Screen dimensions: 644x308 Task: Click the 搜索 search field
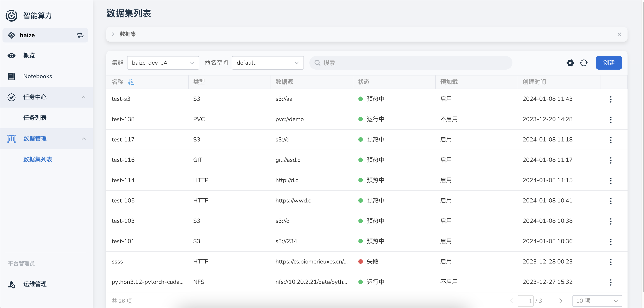[x=411, y=63]
